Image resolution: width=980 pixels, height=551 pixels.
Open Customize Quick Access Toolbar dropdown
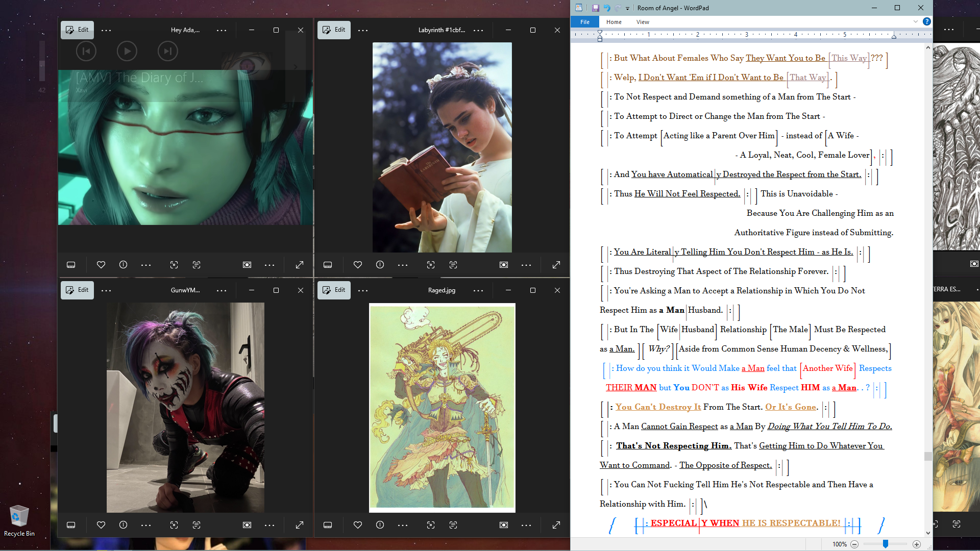tap(627, 8)
